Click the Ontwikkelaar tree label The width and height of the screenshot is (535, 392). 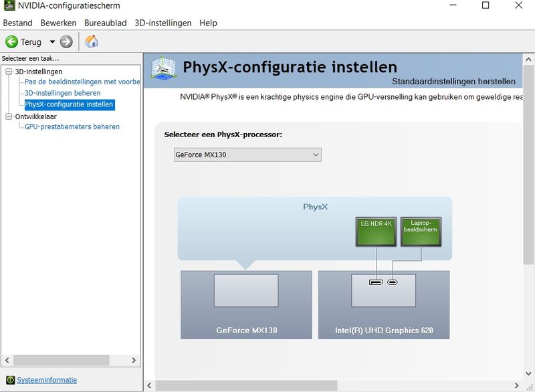point(36,116)
